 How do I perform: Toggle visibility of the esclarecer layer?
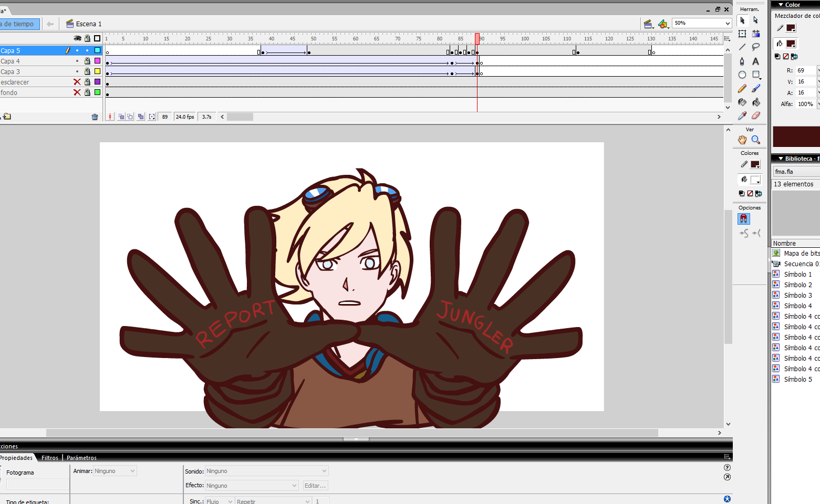[77, 82]
